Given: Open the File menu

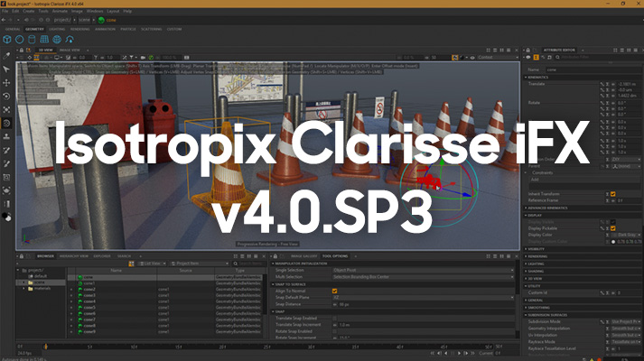Looking at the screenshot, I should [5, 11].
